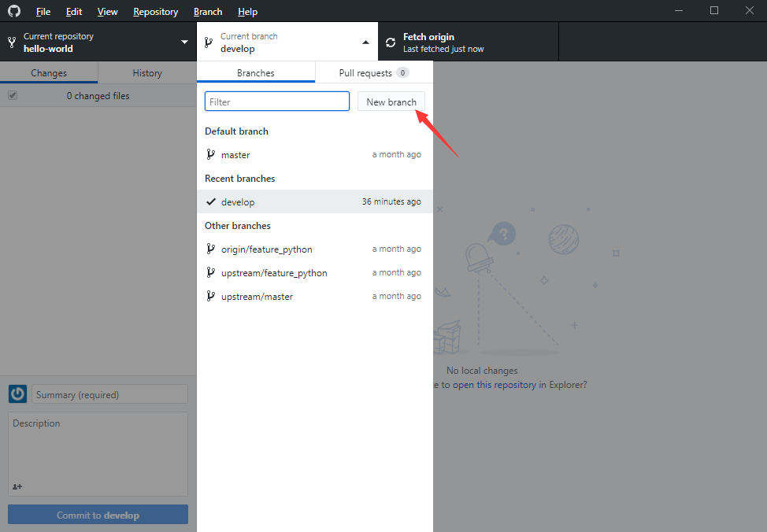Viewport: 767px width, 532px height.
Task: Select upstream/feature_python branch name
Action: tap(274, 272)
